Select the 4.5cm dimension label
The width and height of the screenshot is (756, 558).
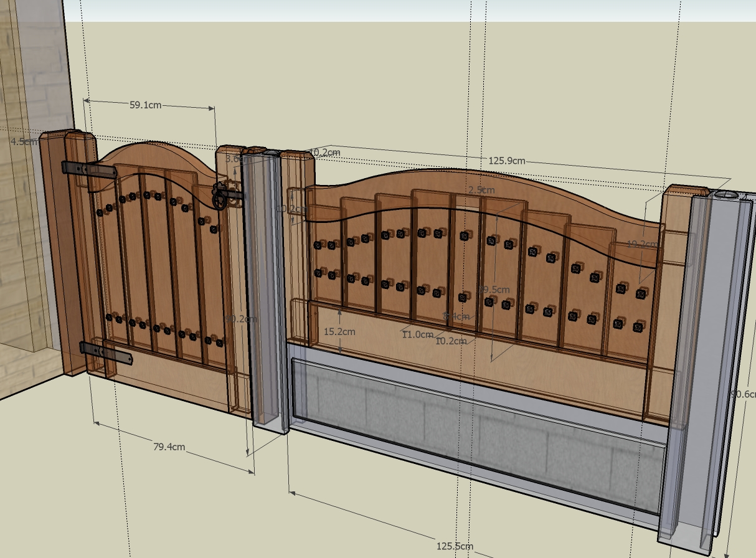[x=23, y=141]
